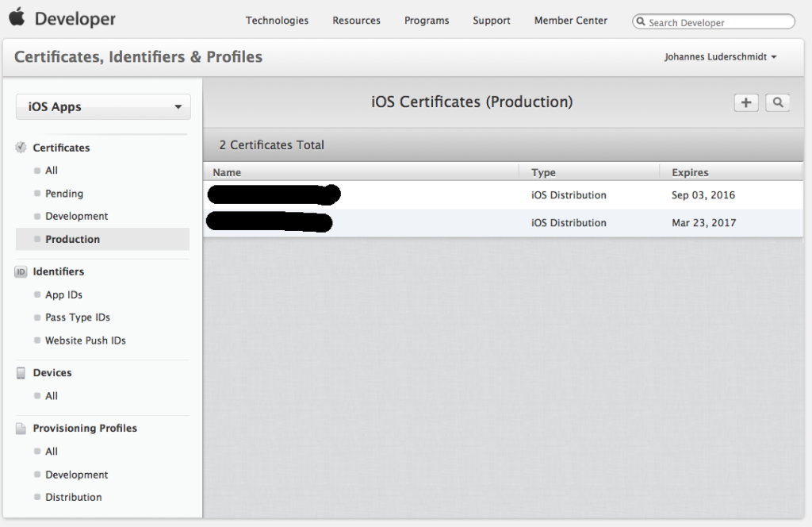Click the '2 Certificates Total' text

coord(271,145)
